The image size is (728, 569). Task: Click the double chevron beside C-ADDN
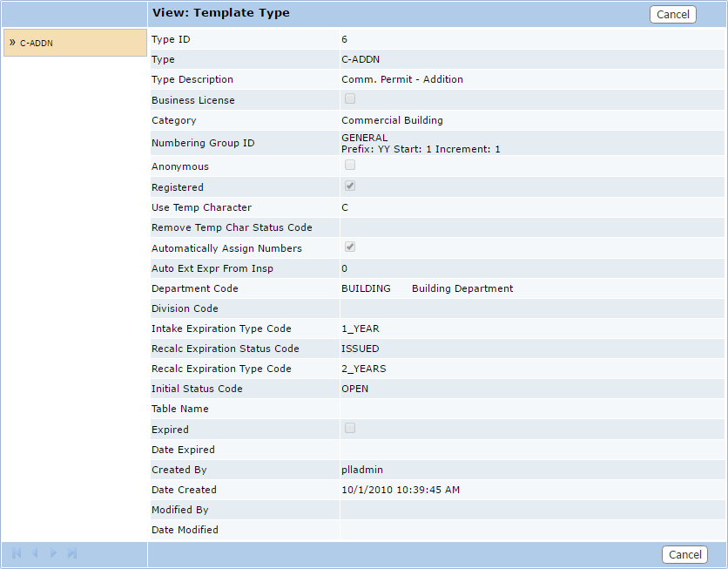[12, 42]
